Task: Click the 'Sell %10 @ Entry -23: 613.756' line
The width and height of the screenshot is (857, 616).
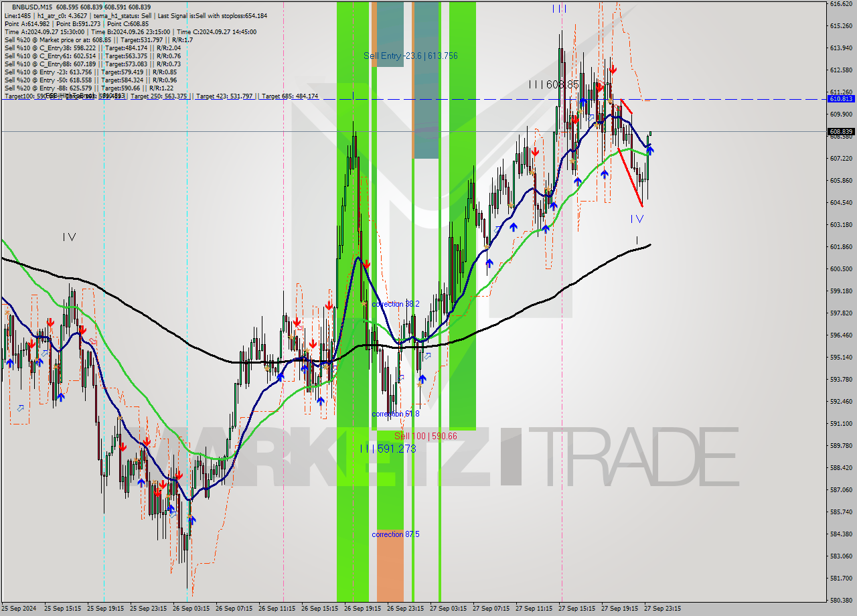Action: click(x=90, y=72)
